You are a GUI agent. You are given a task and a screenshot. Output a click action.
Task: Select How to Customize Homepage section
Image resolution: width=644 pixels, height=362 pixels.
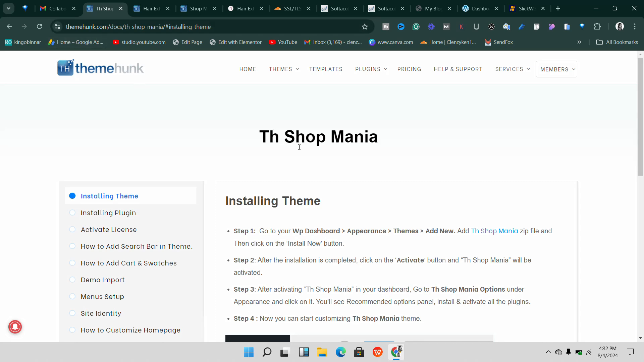130,330
